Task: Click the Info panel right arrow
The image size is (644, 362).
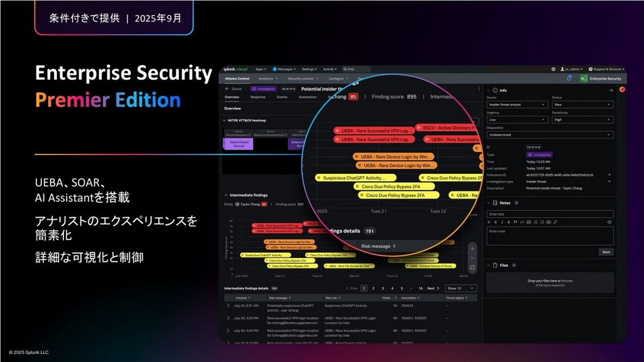Action: pos(611,90)
